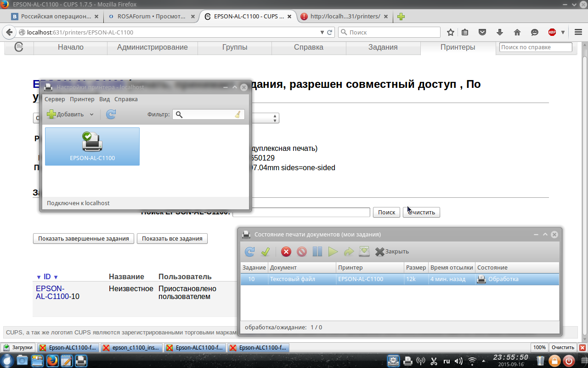Open the CUPS Начало tab
The height and width of the screenshot is (368, 588).
pyautogui.click(x=71, y=47)
